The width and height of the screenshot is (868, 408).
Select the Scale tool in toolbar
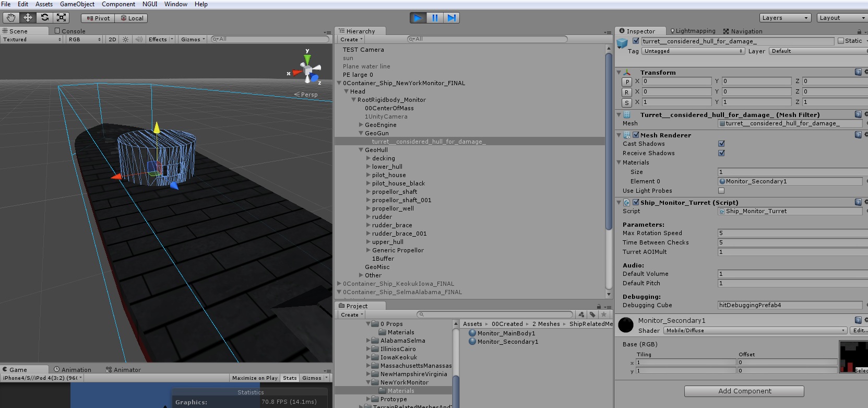tap(61, 18)
